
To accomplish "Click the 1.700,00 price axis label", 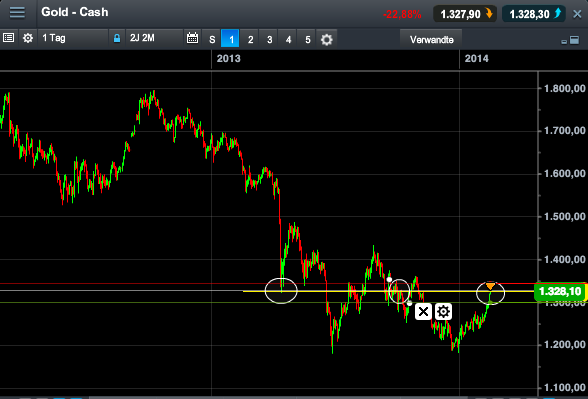I will pos(564,131).
